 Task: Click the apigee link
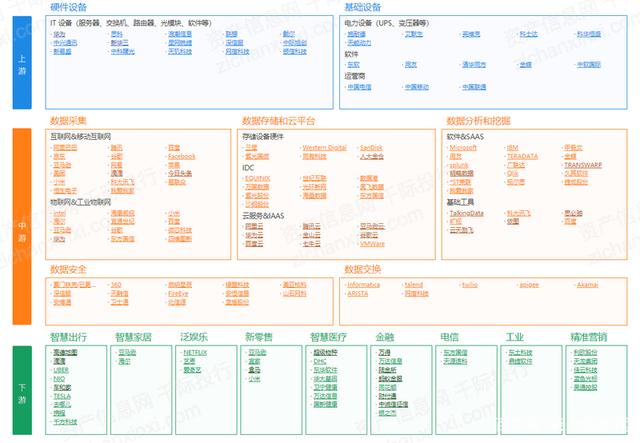(529, 285)
